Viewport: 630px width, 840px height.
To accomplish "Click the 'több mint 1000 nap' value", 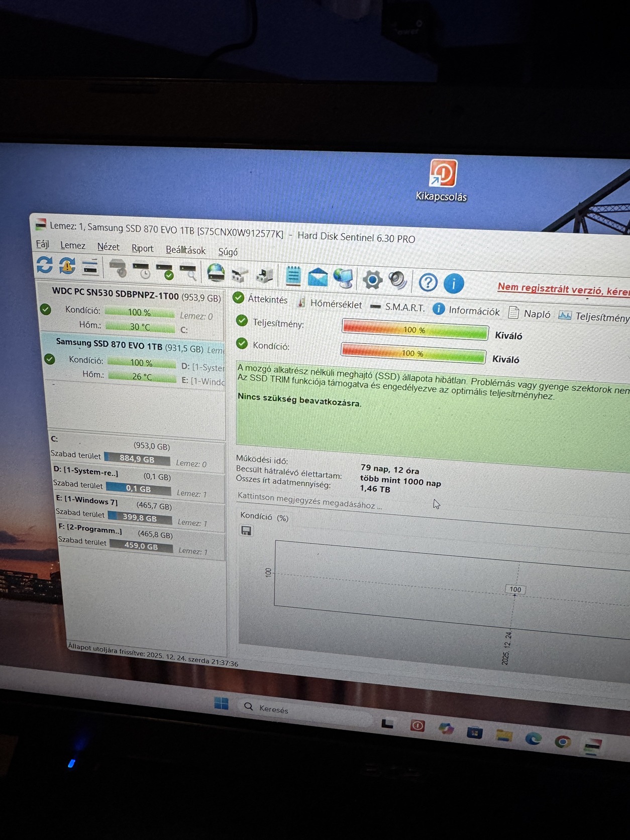I will point(400,480).
